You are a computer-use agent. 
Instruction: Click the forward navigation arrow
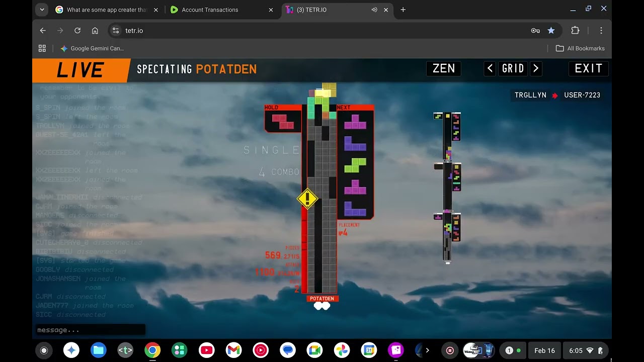coord(60,31)
